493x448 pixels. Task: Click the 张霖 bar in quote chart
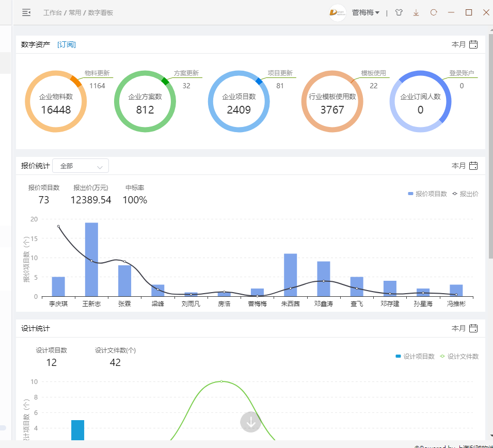(x=124, y=281)
